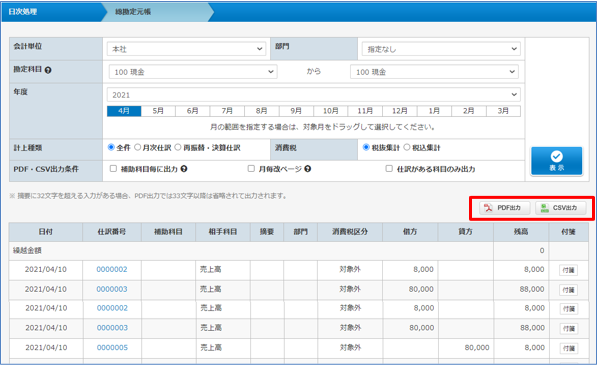The image size is (597, 365).
Task: Choose the 3月 month tab
Action: coord(503,111)
